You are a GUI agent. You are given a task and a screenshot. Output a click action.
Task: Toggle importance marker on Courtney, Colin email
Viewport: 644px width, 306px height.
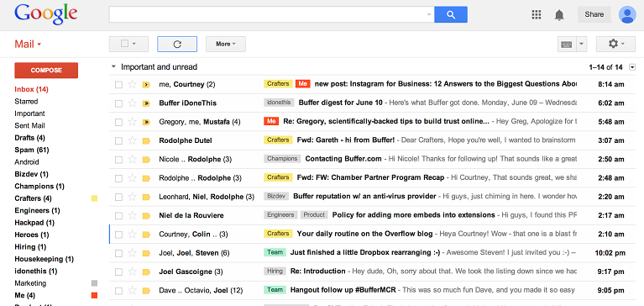146,235
